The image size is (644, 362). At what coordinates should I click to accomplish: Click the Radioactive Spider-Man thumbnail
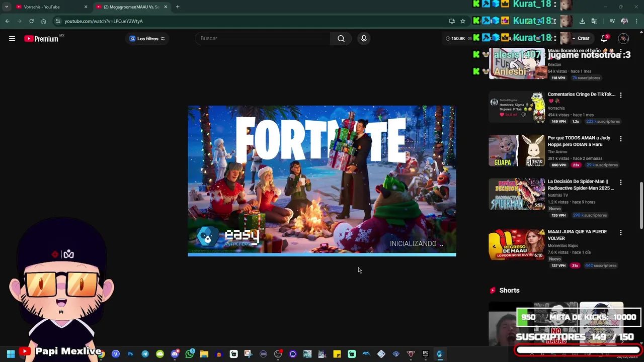click(517, 194)
